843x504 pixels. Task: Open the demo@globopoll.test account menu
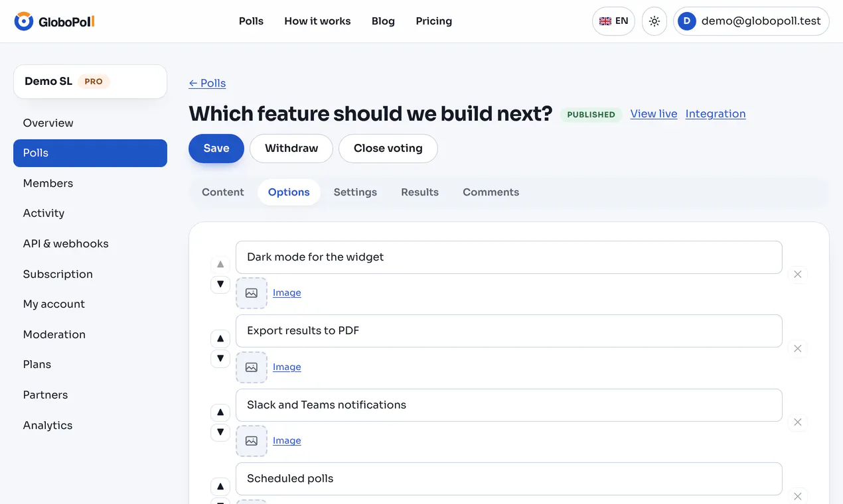click(x=751, y=21)
